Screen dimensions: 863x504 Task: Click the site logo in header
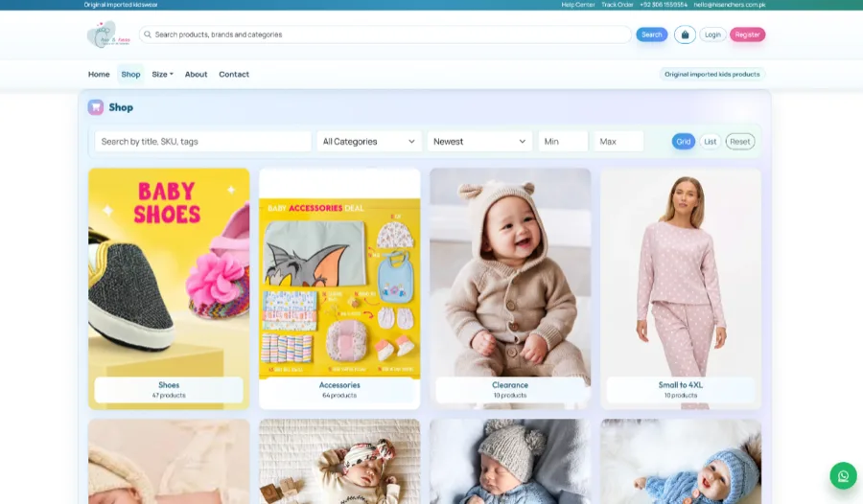pos(108,34)
